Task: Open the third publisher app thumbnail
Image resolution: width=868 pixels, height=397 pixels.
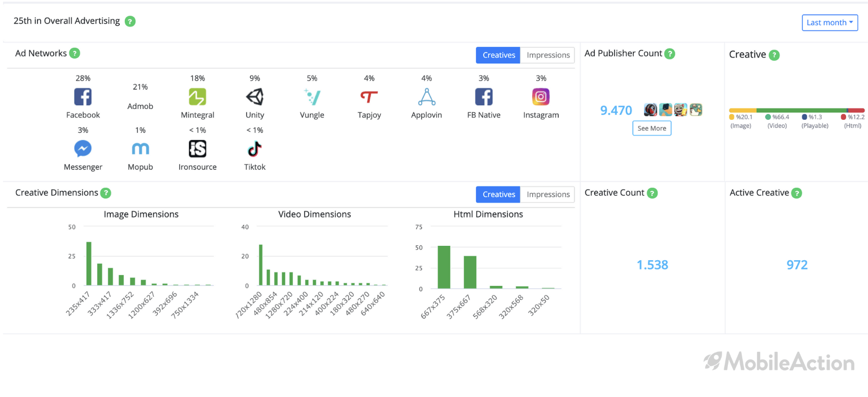Action: pos(681,110)
